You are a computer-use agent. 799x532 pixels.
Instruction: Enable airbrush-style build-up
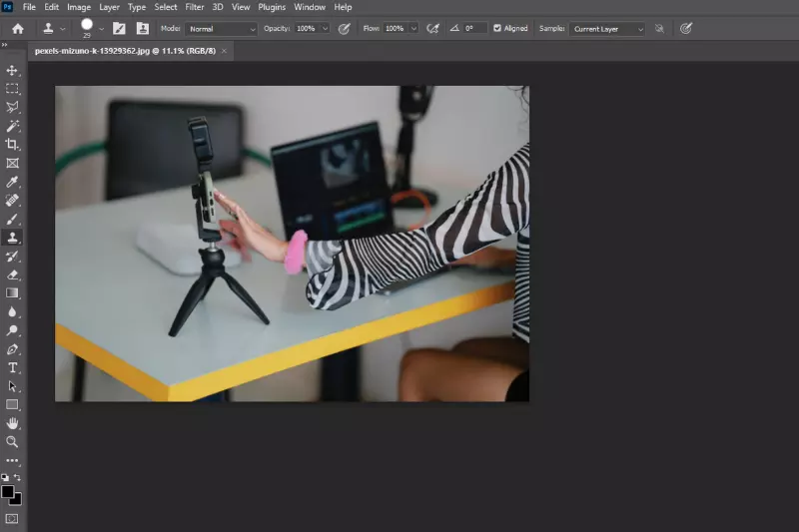432,29
